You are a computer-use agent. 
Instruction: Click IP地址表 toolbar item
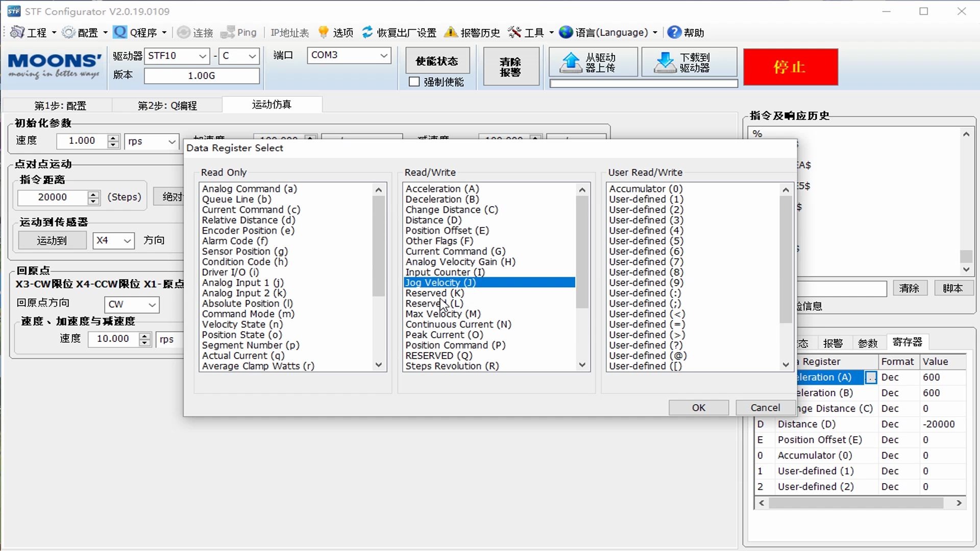point(289,33)
